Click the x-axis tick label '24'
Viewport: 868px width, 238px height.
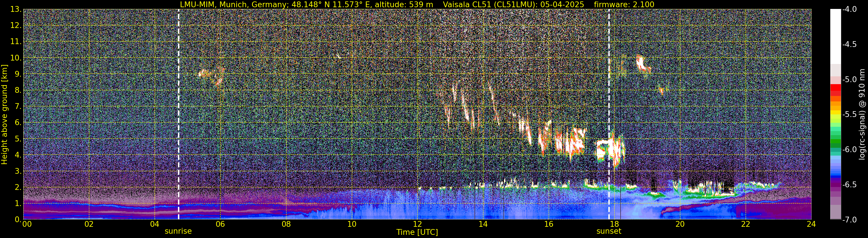click(x=811, y=224)
